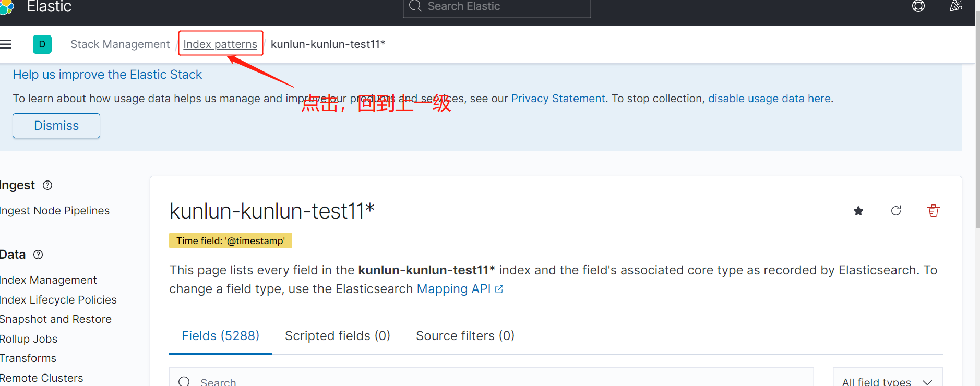
Task: Open the Elastic logo home link
Action: pos(6,7)
